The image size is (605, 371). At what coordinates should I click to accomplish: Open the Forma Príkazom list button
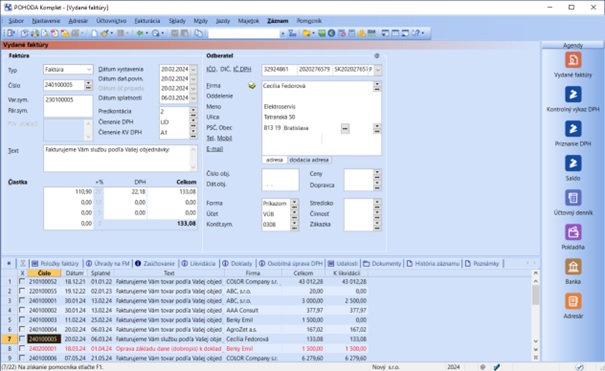point(294,203)
